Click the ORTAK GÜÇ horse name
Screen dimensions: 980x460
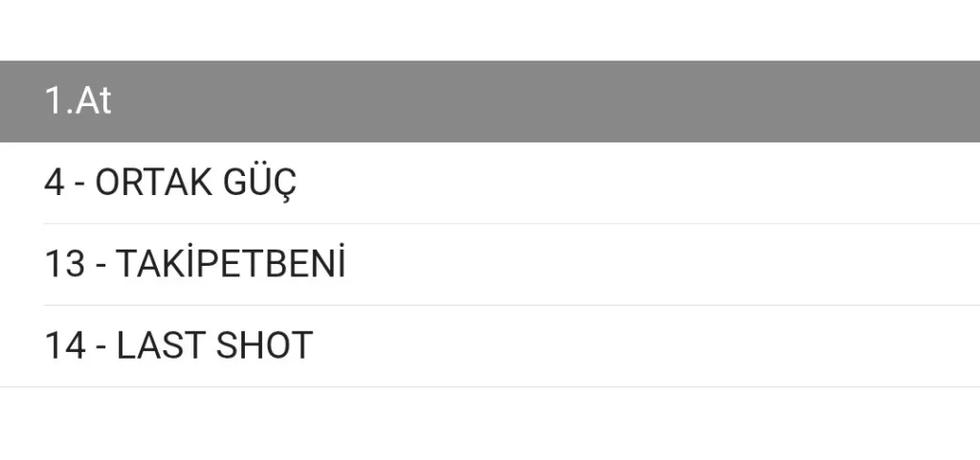tap(196, 183)
